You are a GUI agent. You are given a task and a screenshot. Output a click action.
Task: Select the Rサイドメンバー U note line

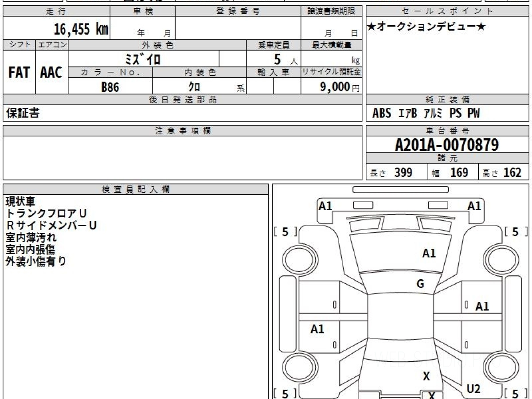pyautogui.click(x=51, y=225)
